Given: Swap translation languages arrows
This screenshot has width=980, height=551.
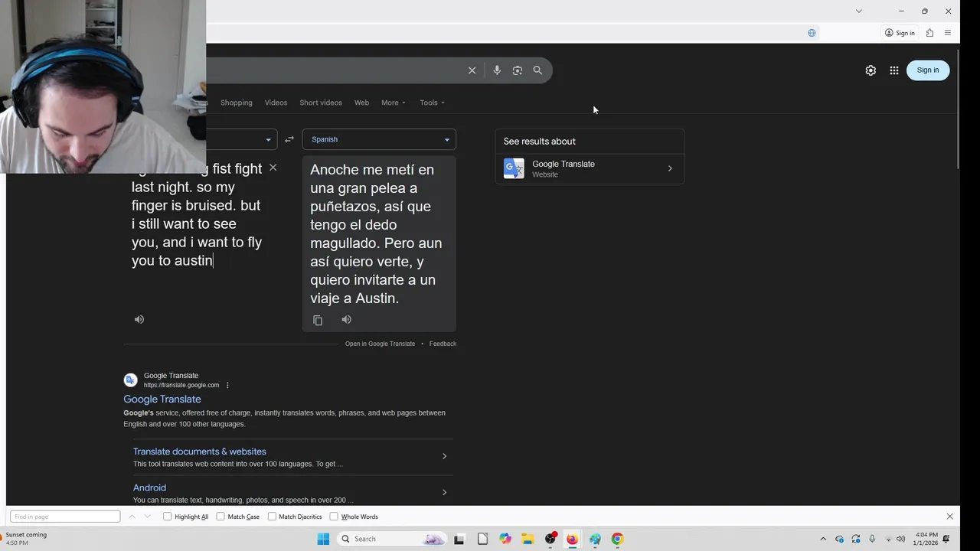Looking at the screenshot, I should (289, 139).
